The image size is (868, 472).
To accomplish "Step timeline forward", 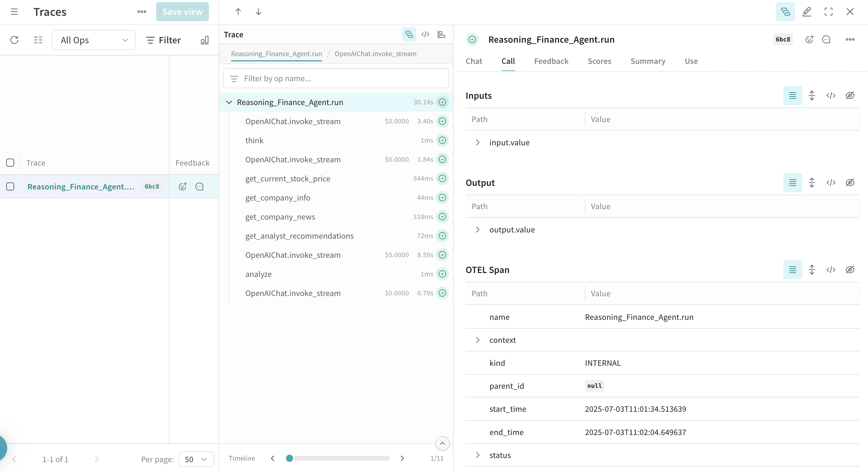I will pyautogui.click(x=402, y=458).
